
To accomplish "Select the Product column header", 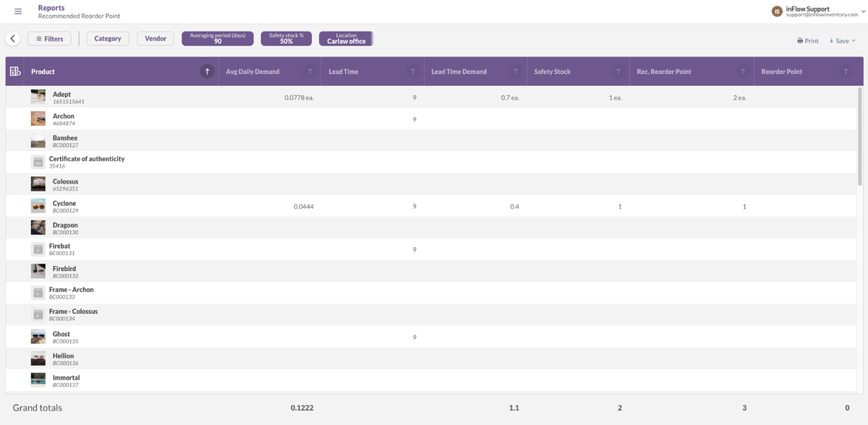I will [43, 72].
